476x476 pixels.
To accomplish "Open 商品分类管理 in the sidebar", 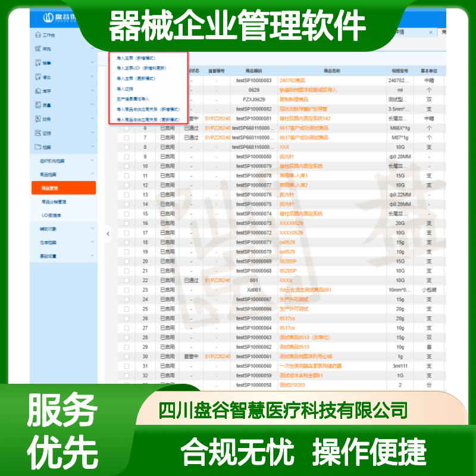I will click(54, 202).
